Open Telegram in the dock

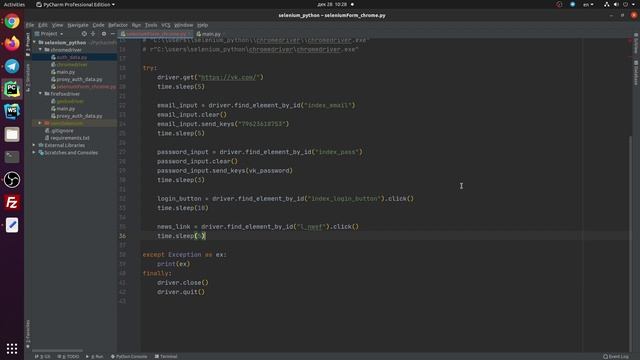12,66
